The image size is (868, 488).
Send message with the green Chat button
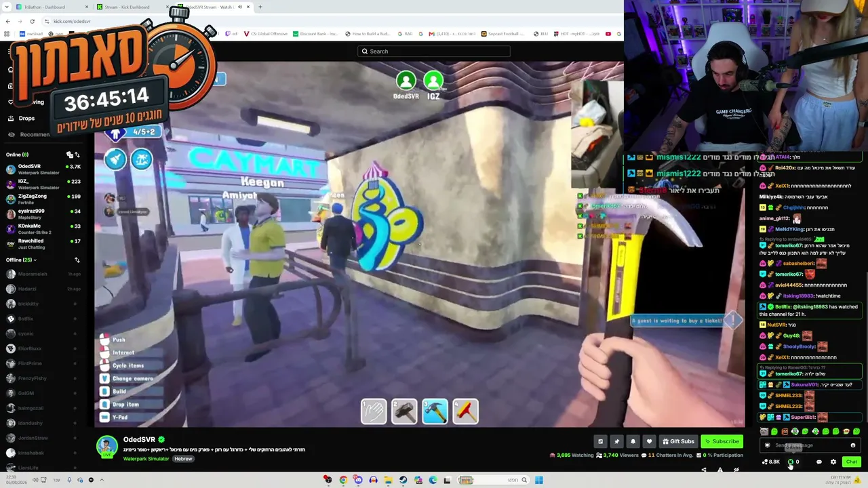[x=851, y=462]
